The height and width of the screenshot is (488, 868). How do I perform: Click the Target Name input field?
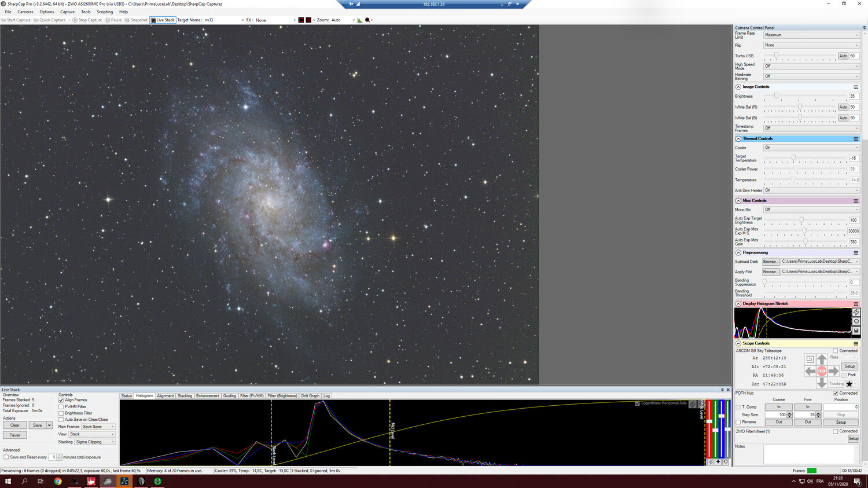click(225, 20)
